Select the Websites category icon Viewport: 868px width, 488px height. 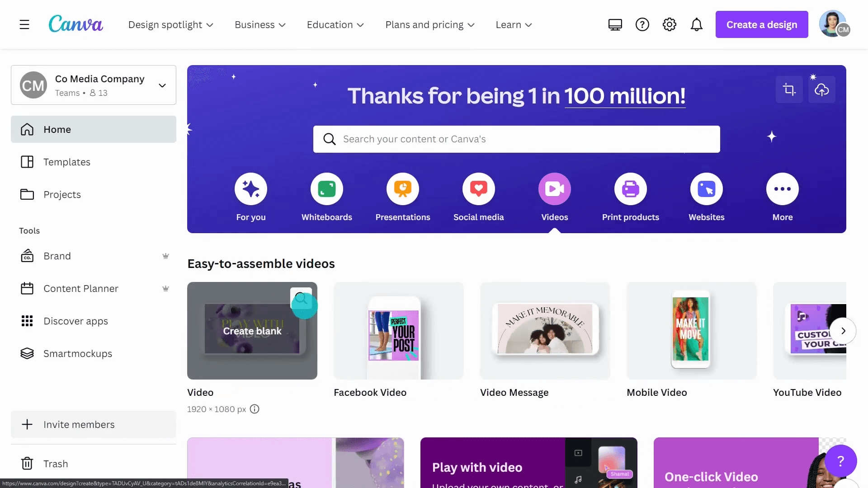[707, 189]
